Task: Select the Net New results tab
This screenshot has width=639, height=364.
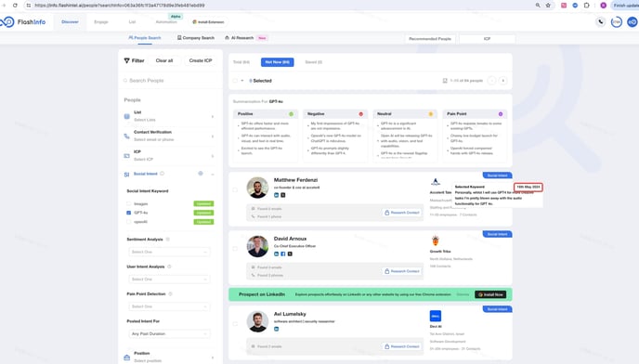Action: coord(277,62)
